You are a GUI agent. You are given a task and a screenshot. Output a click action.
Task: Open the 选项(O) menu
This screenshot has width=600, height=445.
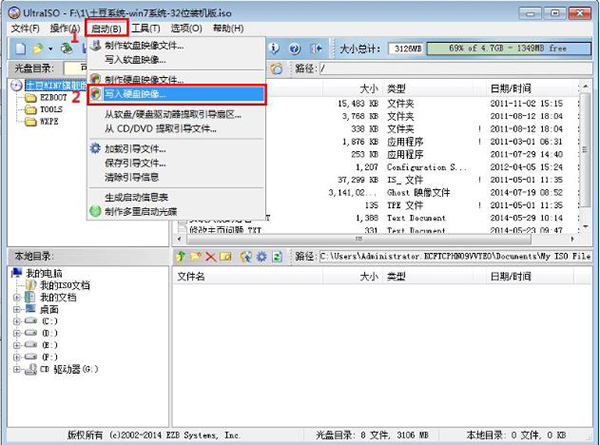(x=186, y=28)
